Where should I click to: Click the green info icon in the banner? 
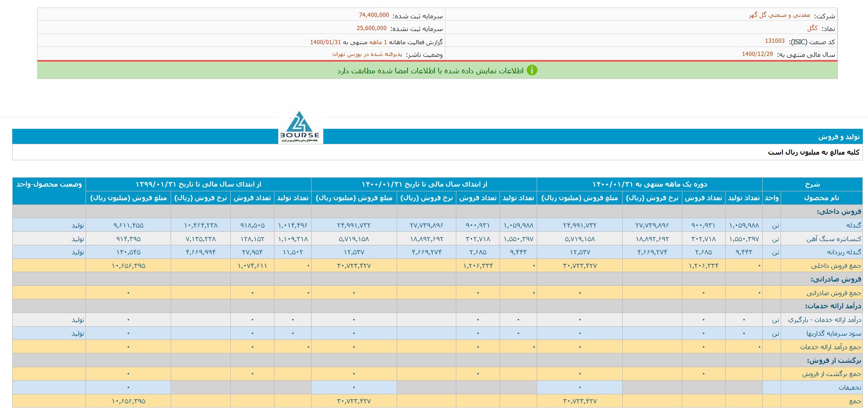532,71
